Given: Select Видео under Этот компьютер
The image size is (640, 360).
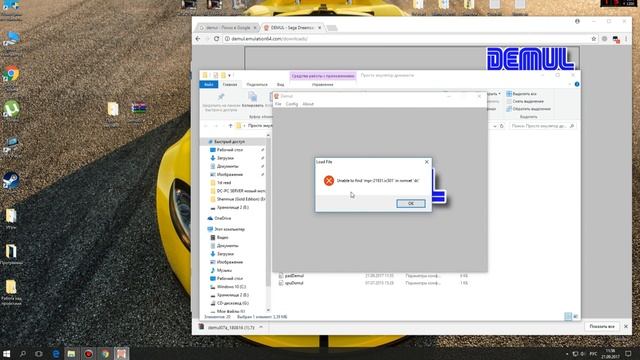Looking at the screenshot, I should point(222,238).
